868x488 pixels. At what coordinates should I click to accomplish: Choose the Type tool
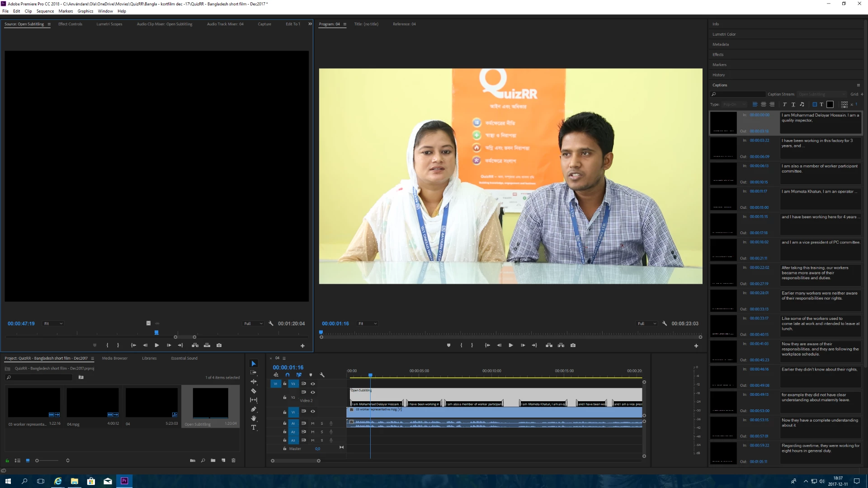click(254, 427)
